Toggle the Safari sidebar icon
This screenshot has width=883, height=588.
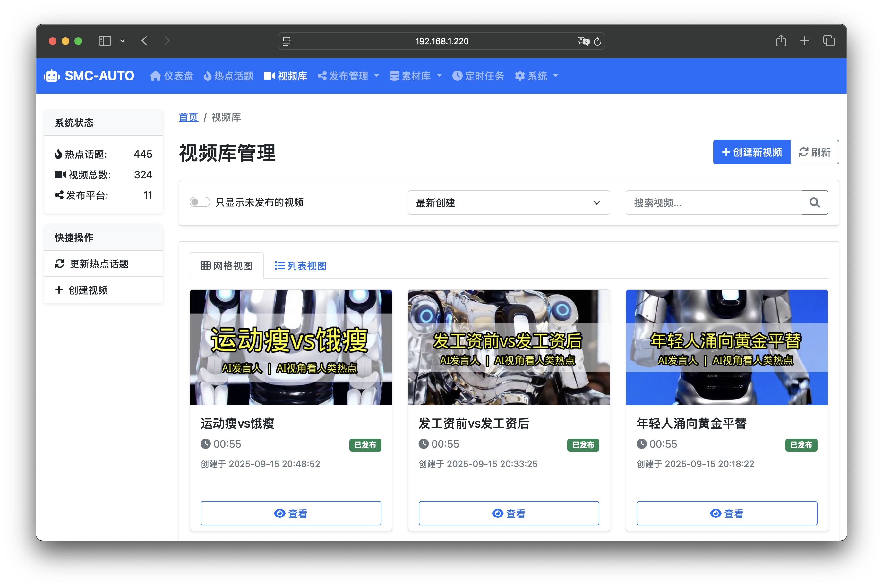105,41
